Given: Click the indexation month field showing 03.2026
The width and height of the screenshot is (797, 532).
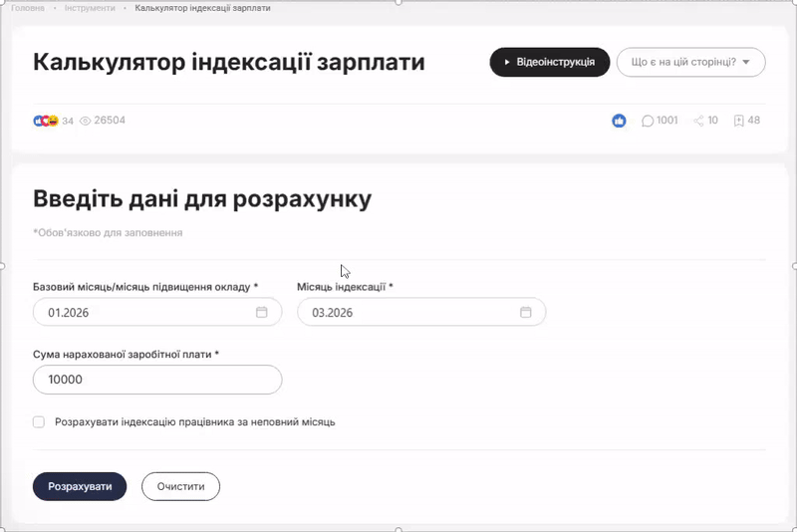Looking at the screenshot, I should click(x=408, y=312).
